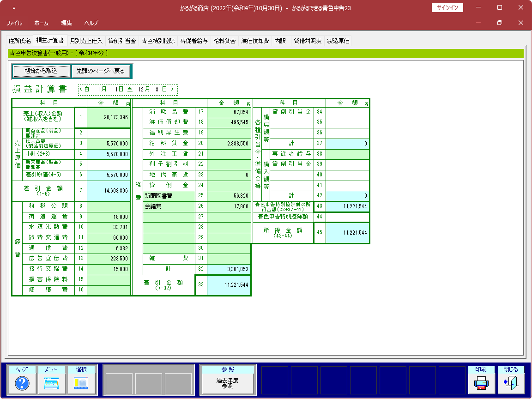Select the 損益計算書 tab
This screenshot has width=532, height=399.
pyautogui.click(x=50, y=40)
